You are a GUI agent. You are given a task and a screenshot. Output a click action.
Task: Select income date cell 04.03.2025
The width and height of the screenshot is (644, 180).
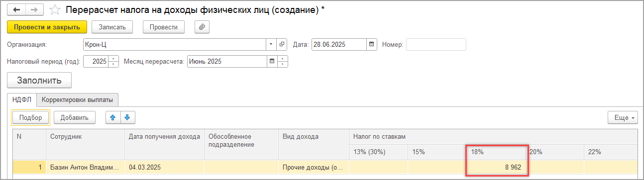(x=164, y=168)
